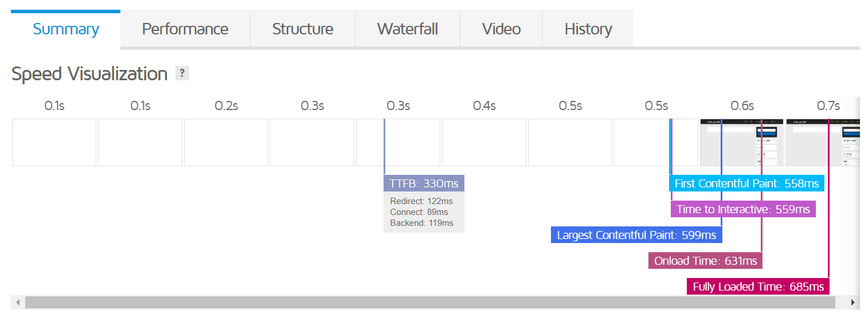
Task: Click the TTFB: 330ms marker label
Action: click(x=424, y=183)
